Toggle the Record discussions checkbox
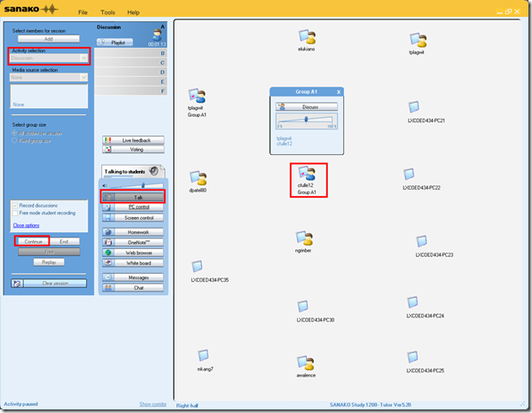Viewport: 532px width, 413px height. pyautogui.click(x=17, y=205)
